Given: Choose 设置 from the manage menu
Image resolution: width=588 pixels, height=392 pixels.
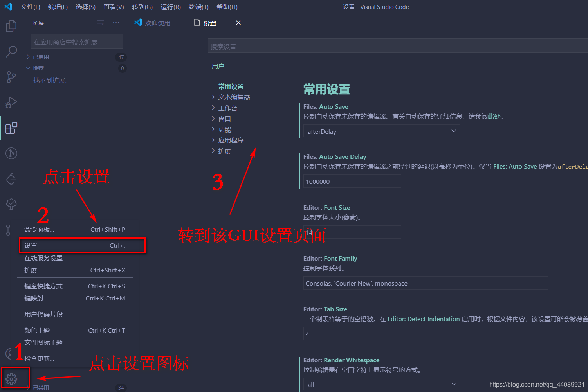Looking at the screenshot, I should 75,245.
